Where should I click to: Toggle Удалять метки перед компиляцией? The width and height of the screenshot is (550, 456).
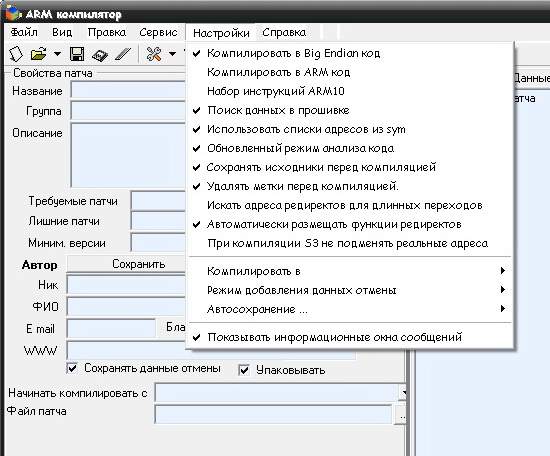click(350, 186)
